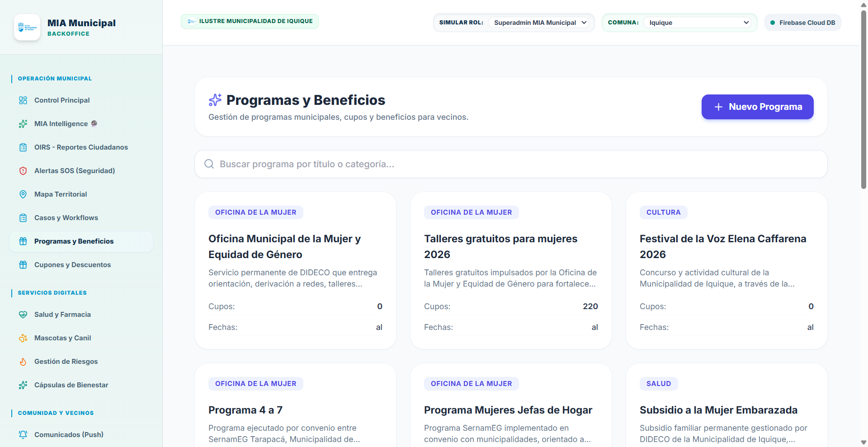Click the plus icon on Nuevo Programa
Viewport: 868px width, 447px height.
(x=718, y=107)
